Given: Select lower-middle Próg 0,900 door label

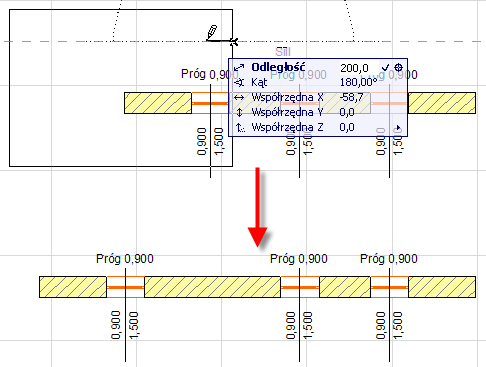Looking at the screenshot, I should pyautogui.click(x=299, y=259).
